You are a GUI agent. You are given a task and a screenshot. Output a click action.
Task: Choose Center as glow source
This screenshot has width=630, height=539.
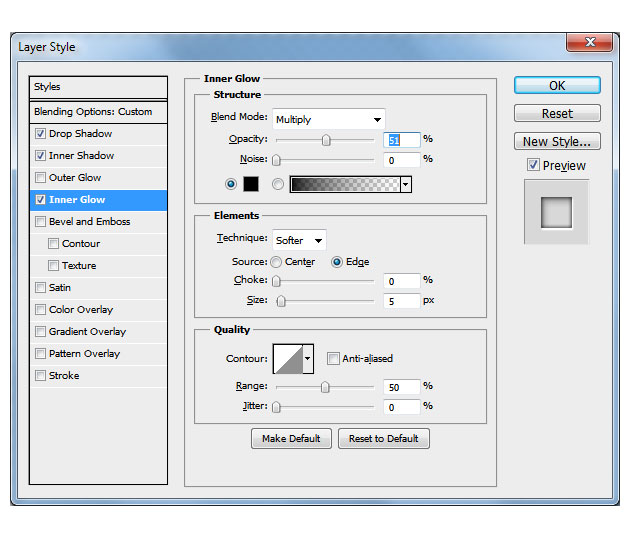(x=276, y=262)
